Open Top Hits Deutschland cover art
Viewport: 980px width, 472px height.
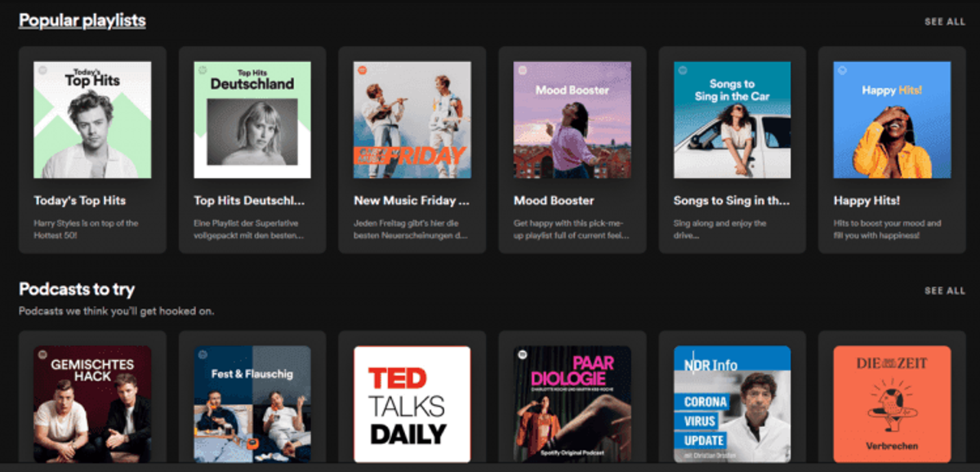tap(252, 120)
